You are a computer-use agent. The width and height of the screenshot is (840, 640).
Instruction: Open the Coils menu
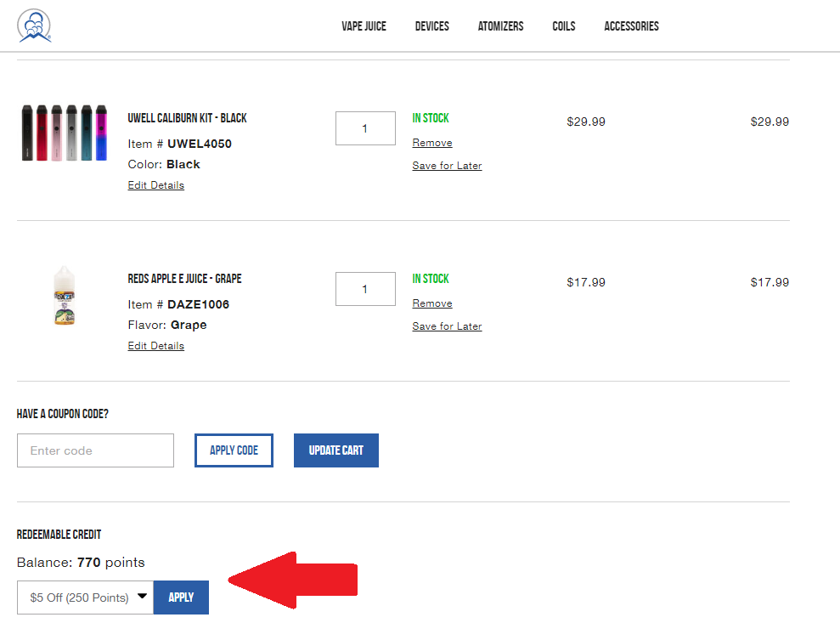coord(564,26)
